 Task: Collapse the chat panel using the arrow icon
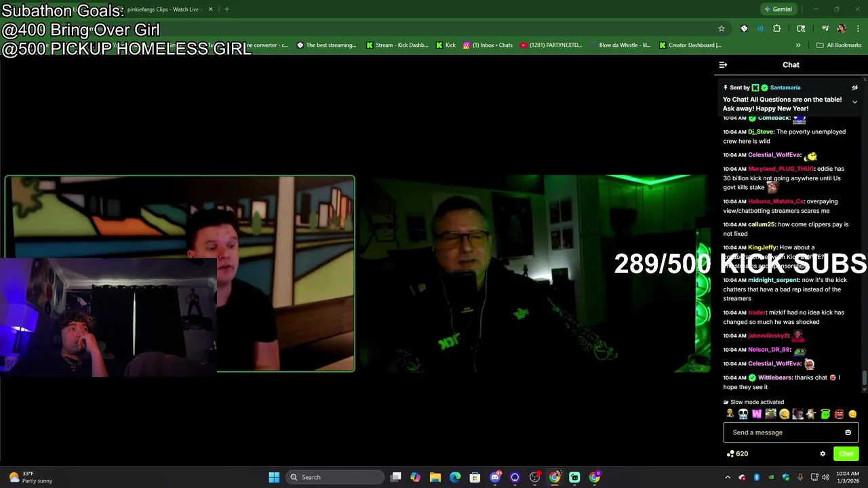click(x=723, y=65)
